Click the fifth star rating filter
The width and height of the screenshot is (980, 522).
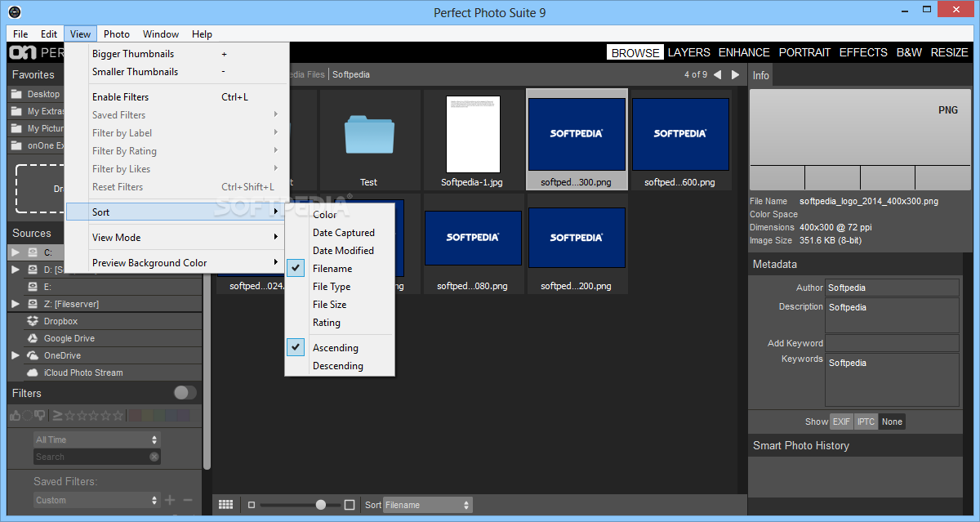tap(118, 416)
